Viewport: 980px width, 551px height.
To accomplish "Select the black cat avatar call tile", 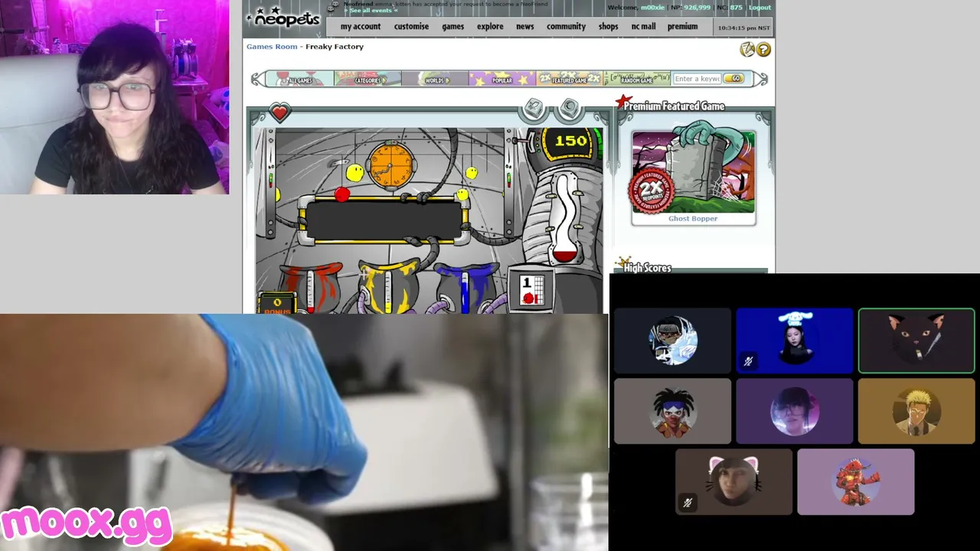I will coord(916,341).
